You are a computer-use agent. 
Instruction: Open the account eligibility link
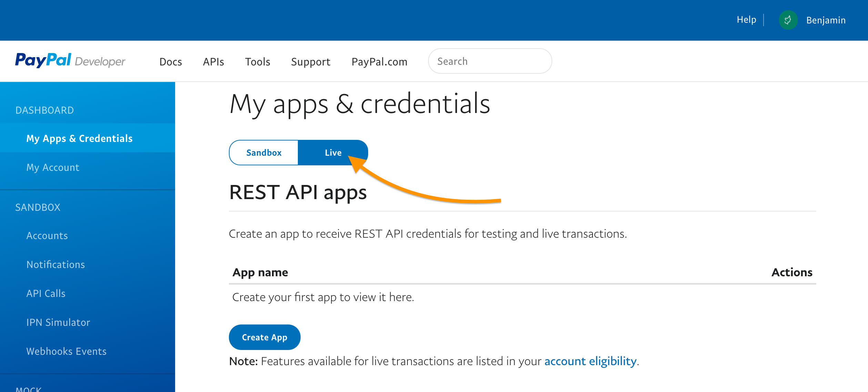pyautogui.click(x=590, y=361)
